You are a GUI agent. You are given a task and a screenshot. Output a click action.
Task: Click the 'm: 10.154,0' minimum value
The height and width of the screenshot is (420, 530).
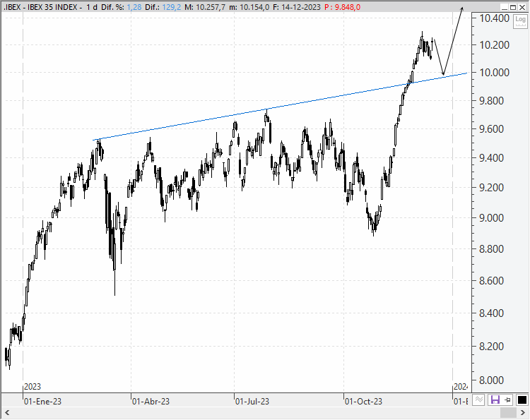(249, 7)
